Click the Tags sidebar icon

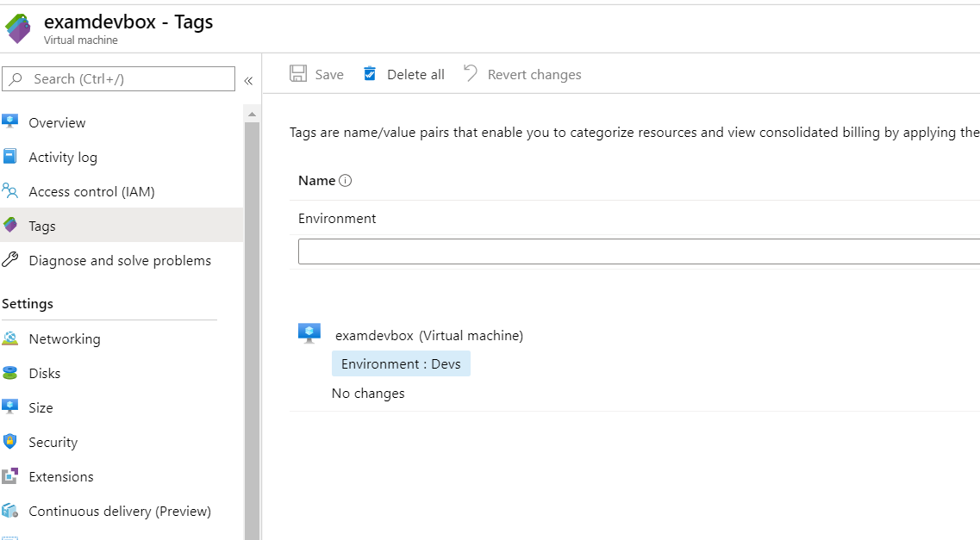click(x=10, y=225)
